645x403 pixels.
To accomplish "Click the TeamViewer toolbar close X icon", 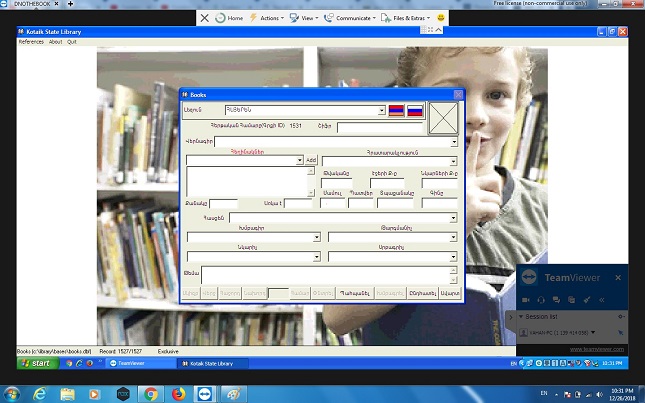I will (x=205, y=18).
